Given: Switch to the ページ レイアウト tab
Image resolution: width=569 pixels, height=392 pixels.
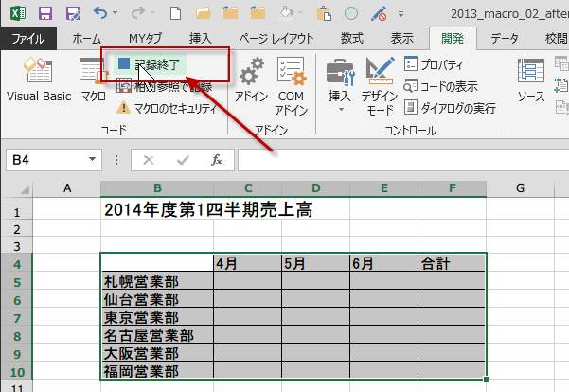Looking at the screenshot, I should (x=276, y=38).
